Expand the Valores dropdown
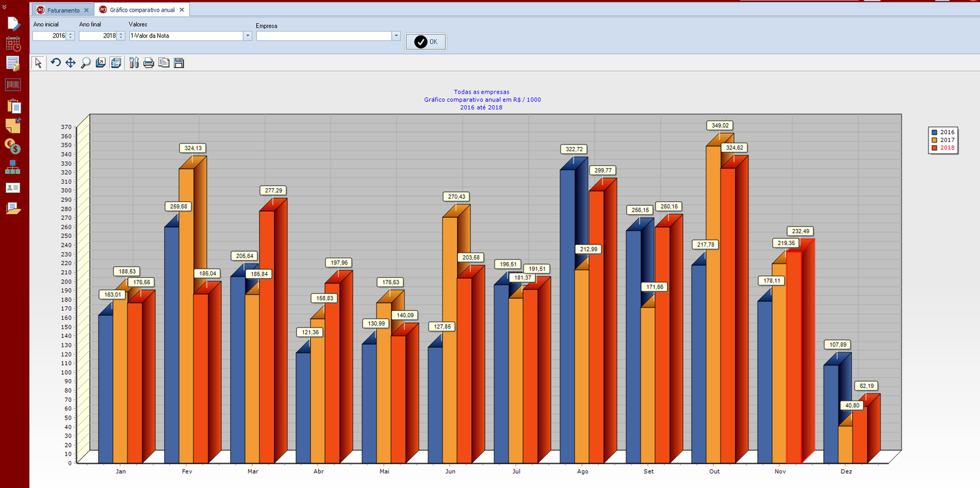 tap(247, 36)
